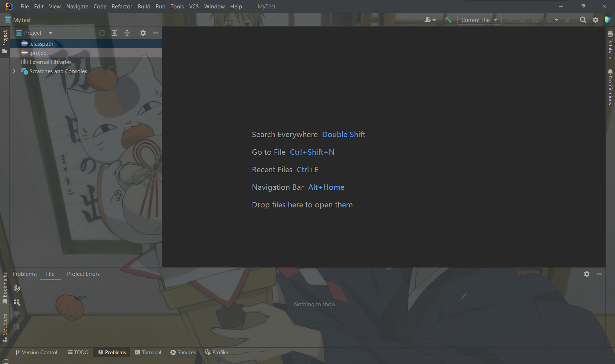Screen dimensions: 615x364
Task: Click the group-by icon in Problems sidebar
Action: coord(17,302)
